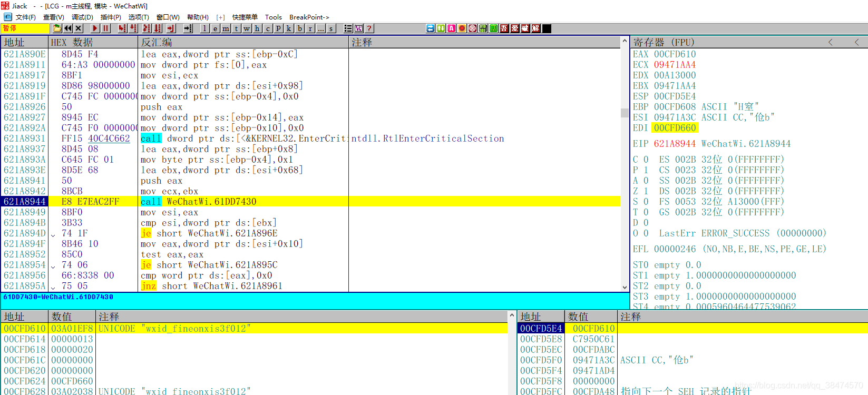
Task: Click the Execute till return icon
Action: (x=171, y=28)
